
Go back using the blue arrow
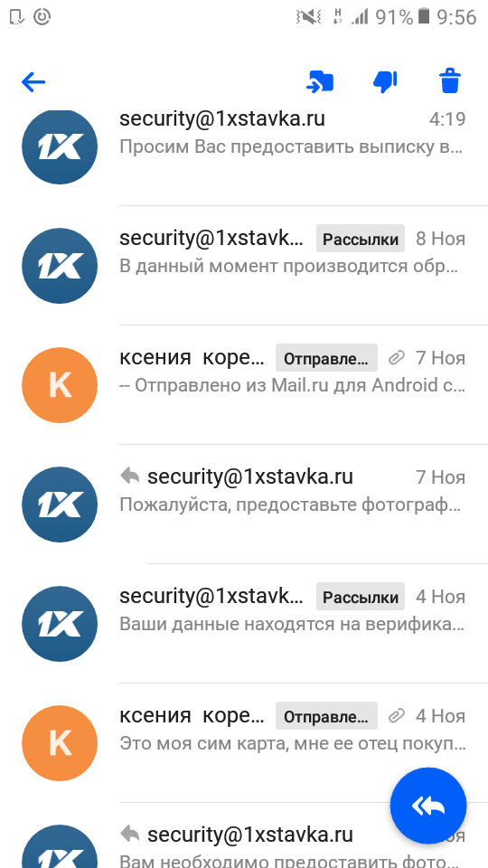[33, 82]
